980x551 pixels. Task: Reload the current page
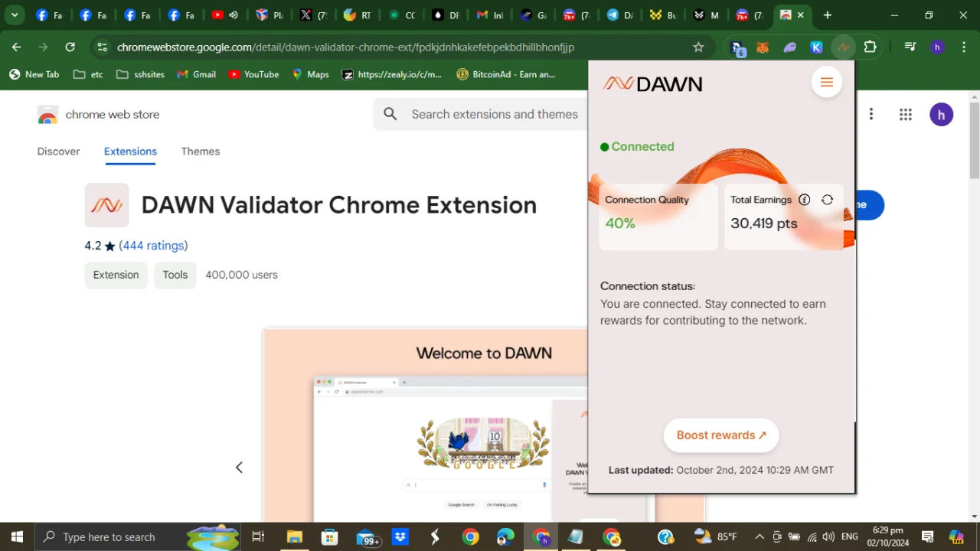tap(70, 47)
